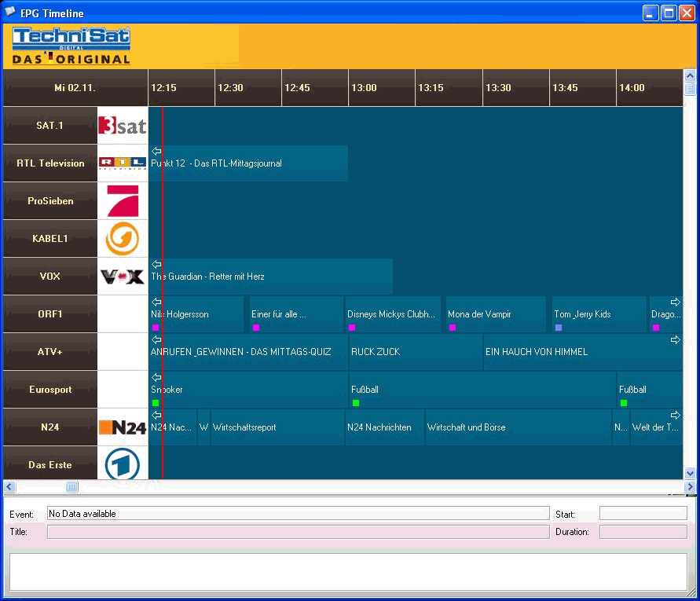The height and width of the screenshot is (601, 700).
Task: Select the Wirtschaft und Börse programme
Action: pos(519,427)
